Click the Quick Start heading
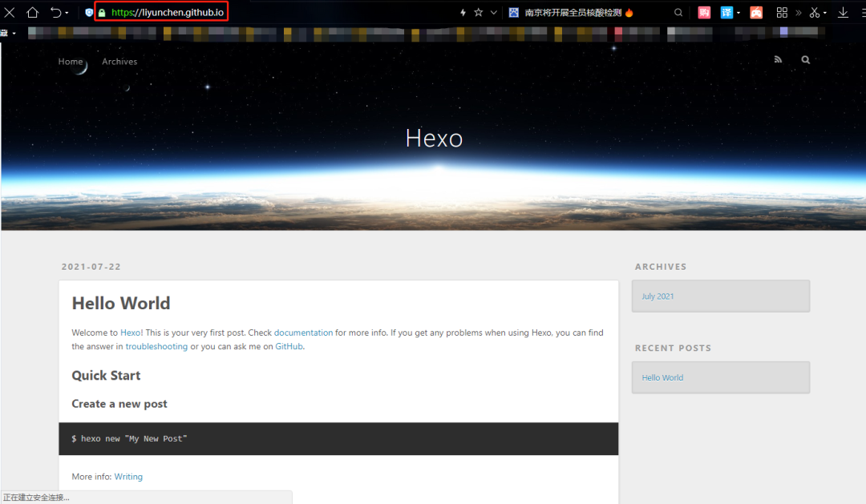 [106, 375]
